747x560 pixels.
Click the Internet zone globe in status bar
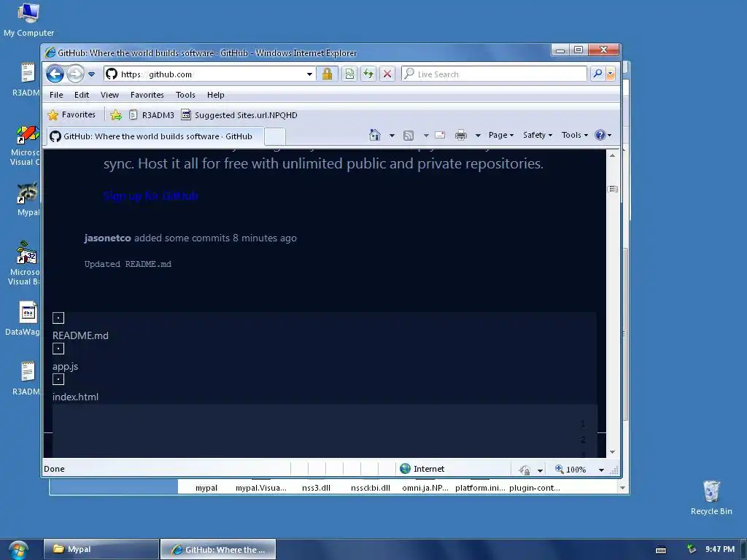[405, 469]
